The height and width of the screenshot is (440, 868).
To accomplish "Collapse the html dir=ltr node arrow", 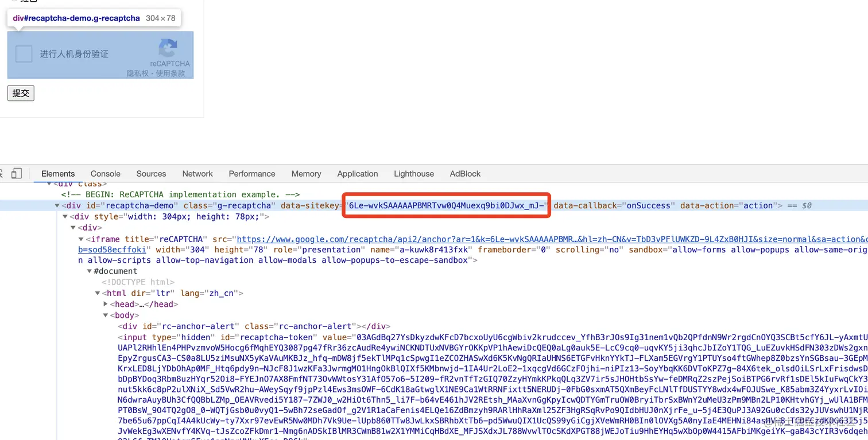I will click(x=98, y=293).
